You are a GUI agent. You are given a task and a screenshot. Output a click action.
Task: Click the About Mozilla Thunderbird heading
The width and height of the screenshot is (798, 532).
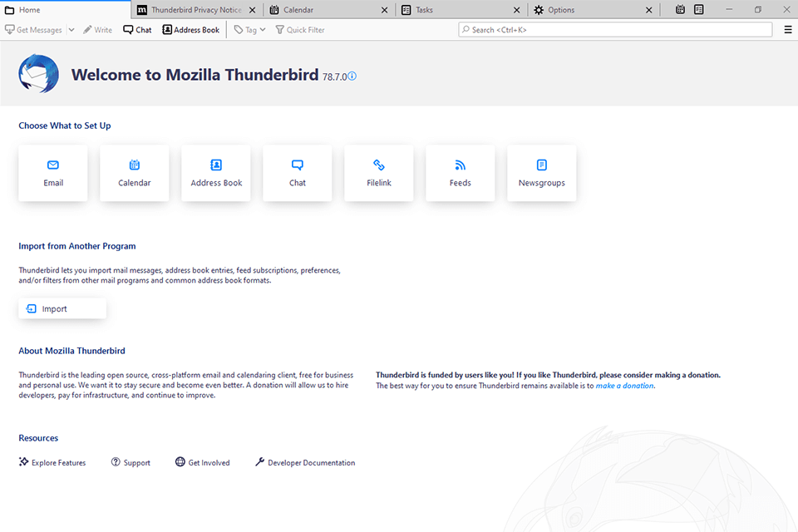click(x=71, y=351)
